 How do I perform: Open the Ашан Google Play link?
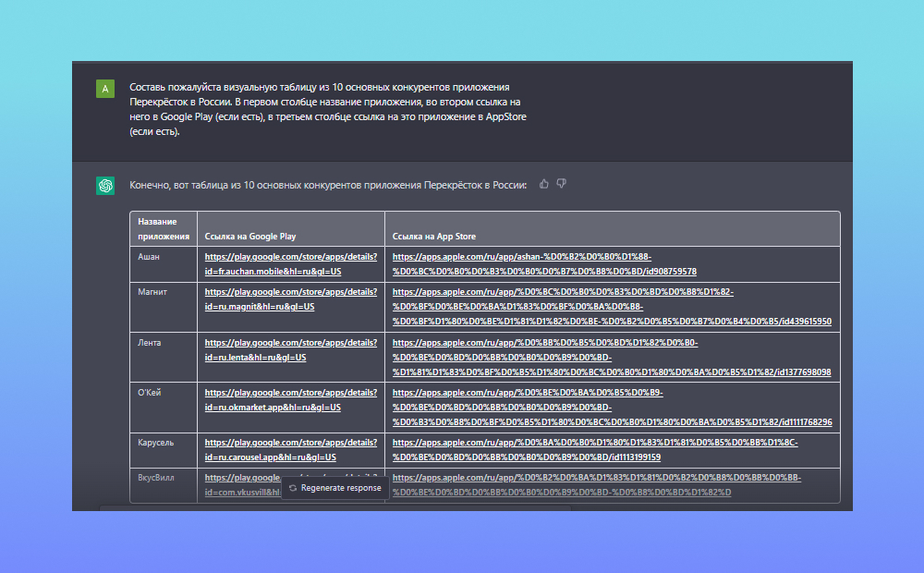click(x=290, y=264)
